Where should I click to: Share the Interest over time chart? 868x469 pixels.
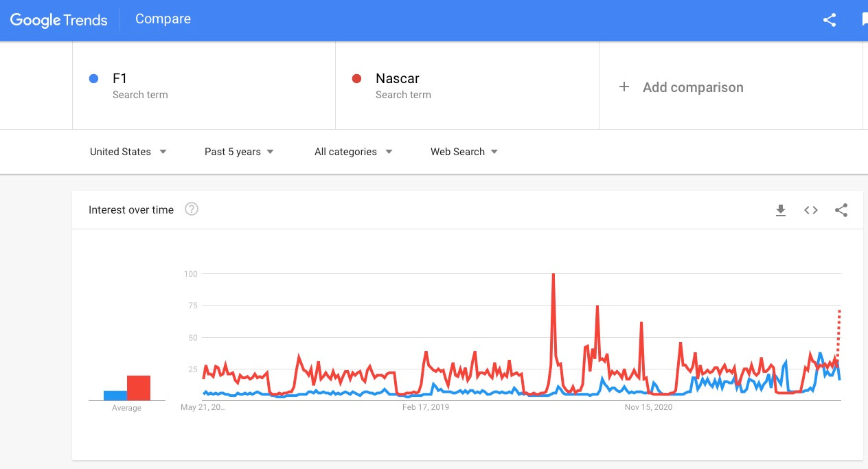click(841, 210)
